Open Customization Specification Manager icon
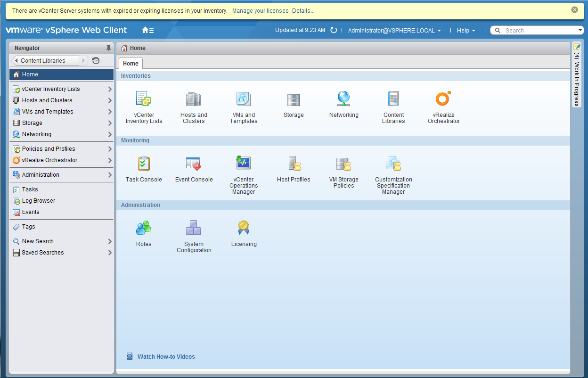 click(393, 164)
